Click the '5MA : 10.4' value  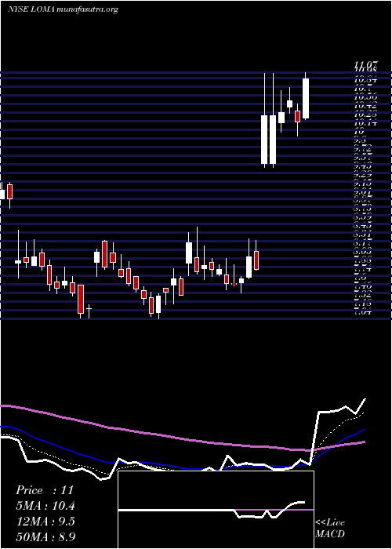(45, 506)
